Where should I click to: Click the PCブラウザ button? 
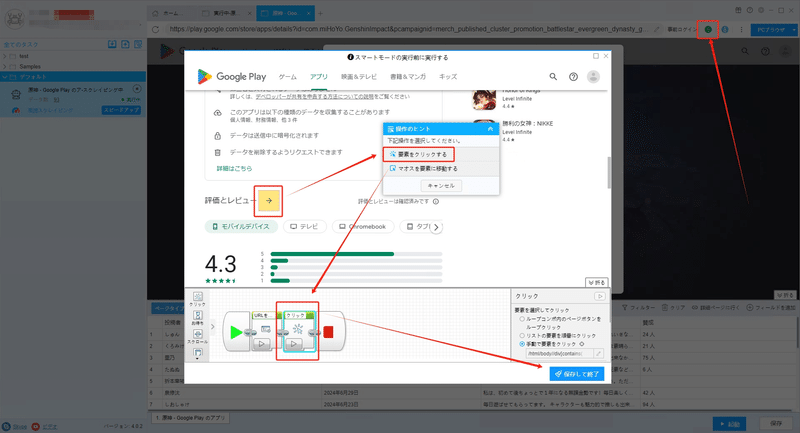771,30
